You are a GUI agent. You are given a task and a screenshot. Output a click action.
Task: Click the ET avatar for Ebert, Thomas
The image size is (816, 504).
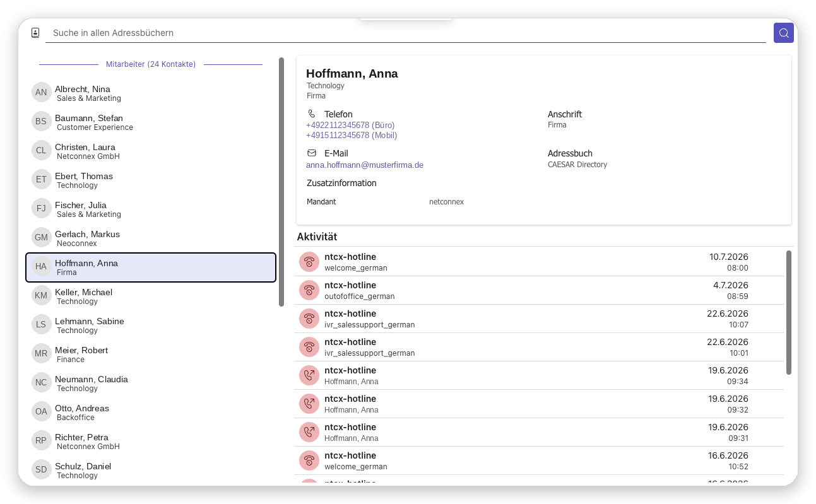click(41, 179)
